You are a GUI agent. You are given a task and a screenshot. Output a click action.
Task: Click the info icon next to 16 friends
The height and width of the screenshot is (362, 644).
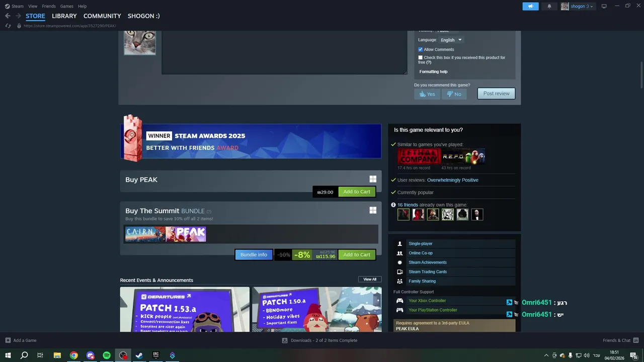pyautogui.click(x=393, y=205)
